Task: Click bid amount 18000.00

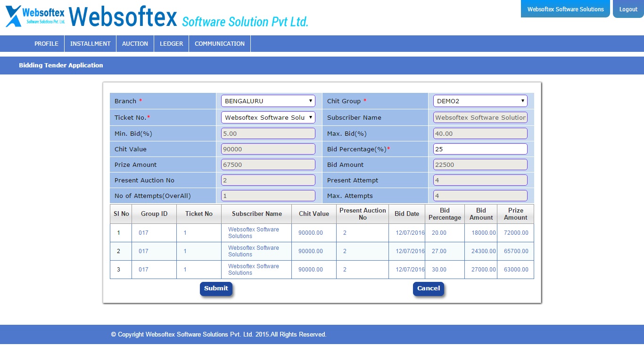Action: click(484, 233)
